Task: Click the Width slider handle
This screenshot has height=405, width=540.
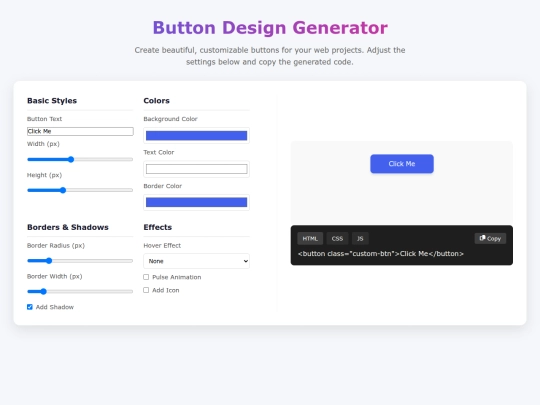Action: [x=71, y=159]
